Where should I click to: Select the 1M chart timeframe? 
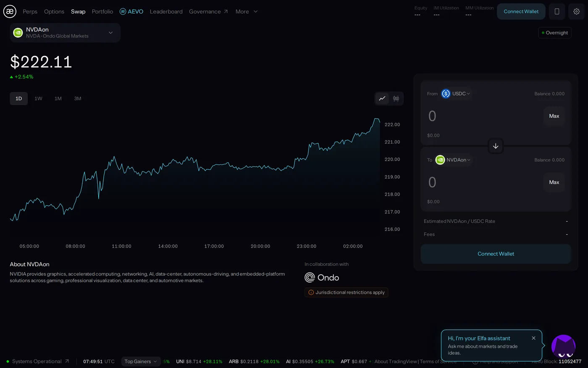[x=58, y=98]
